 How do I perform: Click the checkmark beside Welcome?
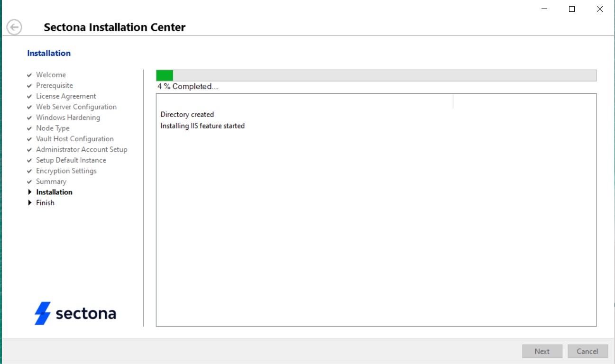29,75
